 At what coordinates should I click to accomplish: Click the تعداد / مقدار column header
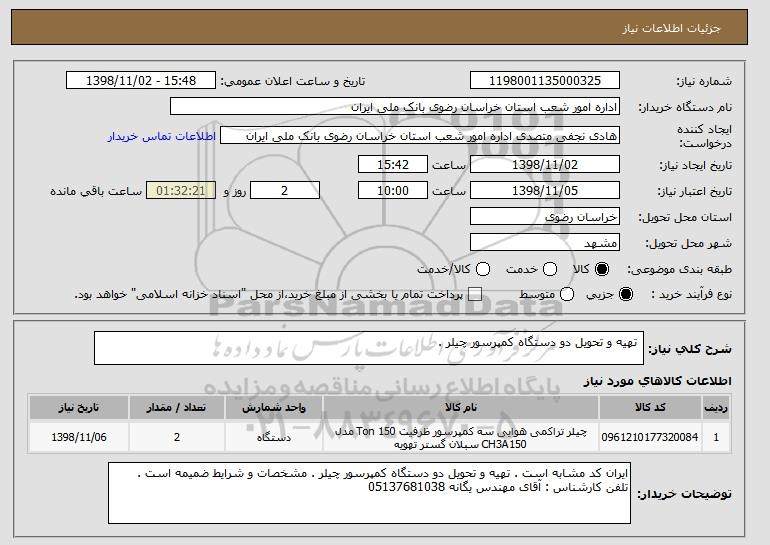click(177, 408)
